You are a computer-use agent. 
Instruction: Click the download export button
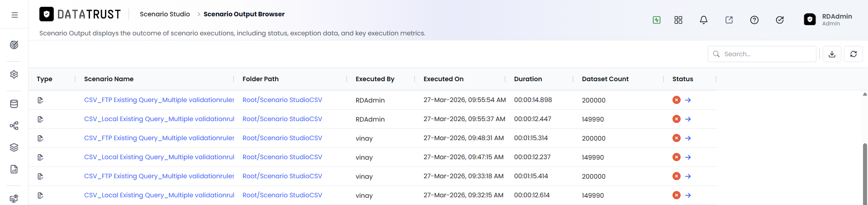click(x=832, y=54)
